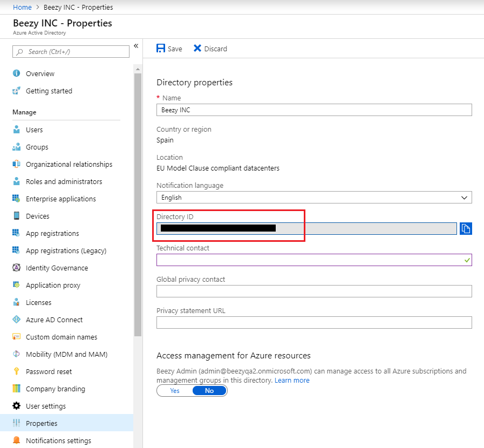Open the Notification language dropdown
This screenshot has width=484, height=448.
[314, 198]
